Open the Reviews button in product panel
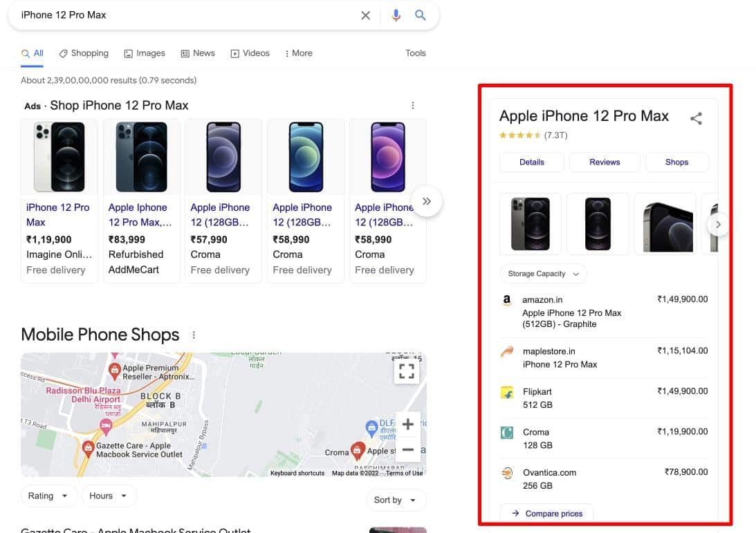The width and height of the screenshot is (756, 533). point(605,162)
